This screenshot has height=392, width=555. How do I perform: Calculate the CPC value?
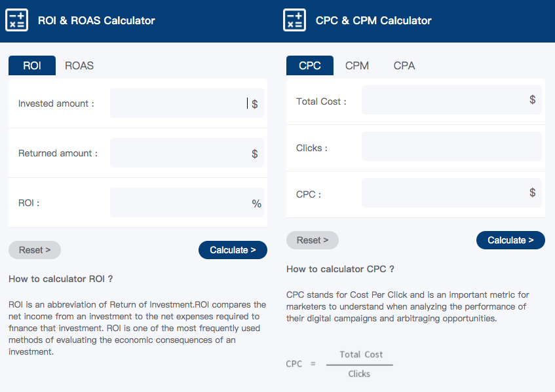coord(510,240)
